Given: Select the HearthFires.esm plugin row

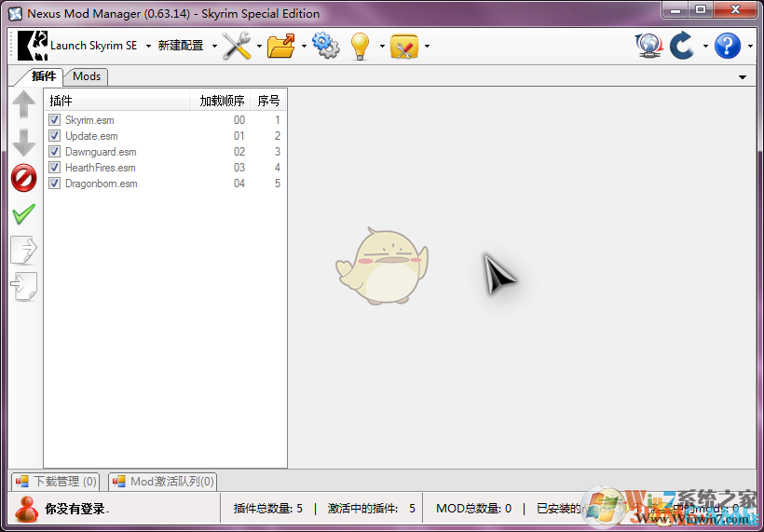Looking at the screenshot, I should point(165,168).
